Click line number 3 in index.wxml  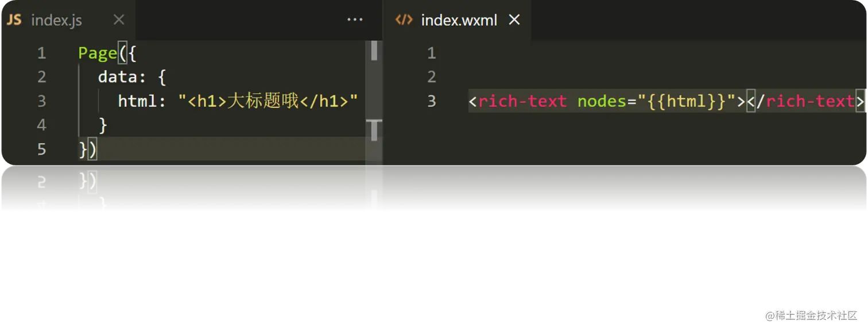(432, 102)
